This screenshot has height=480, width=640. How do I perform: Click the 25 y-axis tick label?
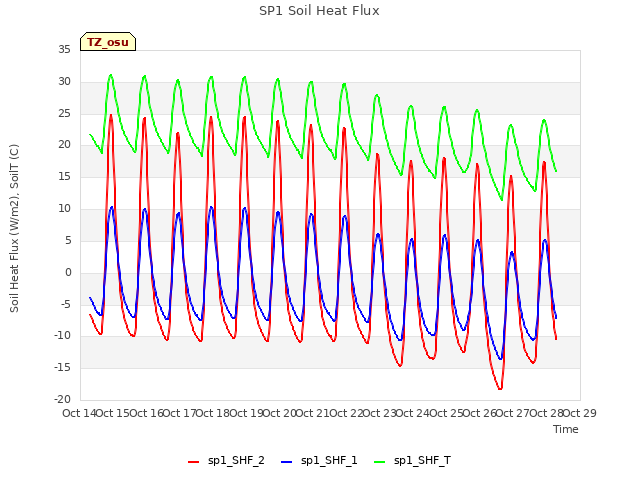coord(64,113)
